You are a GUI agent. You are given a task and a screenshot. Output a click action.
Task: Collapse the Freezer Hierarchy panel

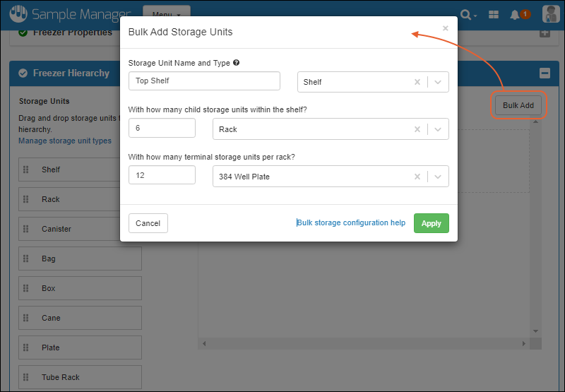544,73
